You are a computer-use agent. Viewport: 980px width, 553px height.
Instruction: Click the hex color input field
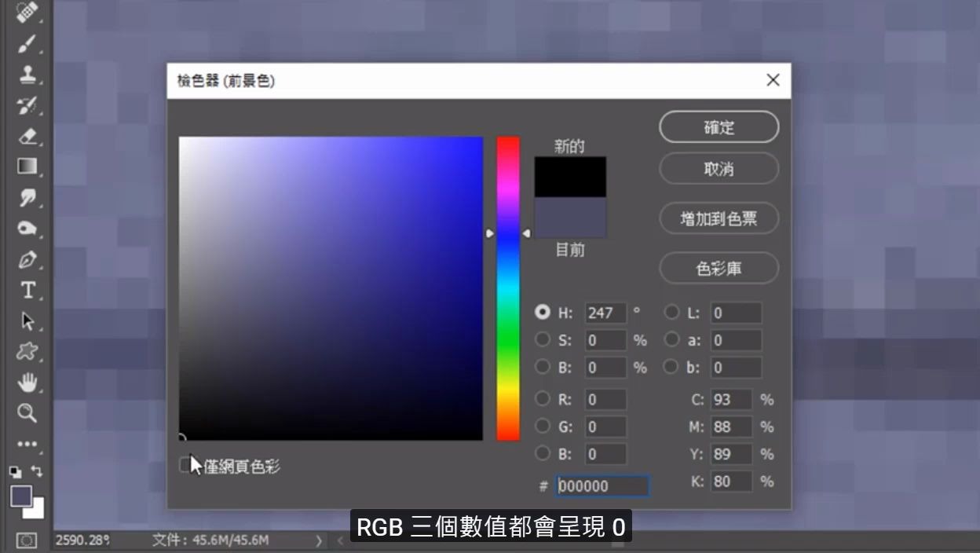pos(602,485)
